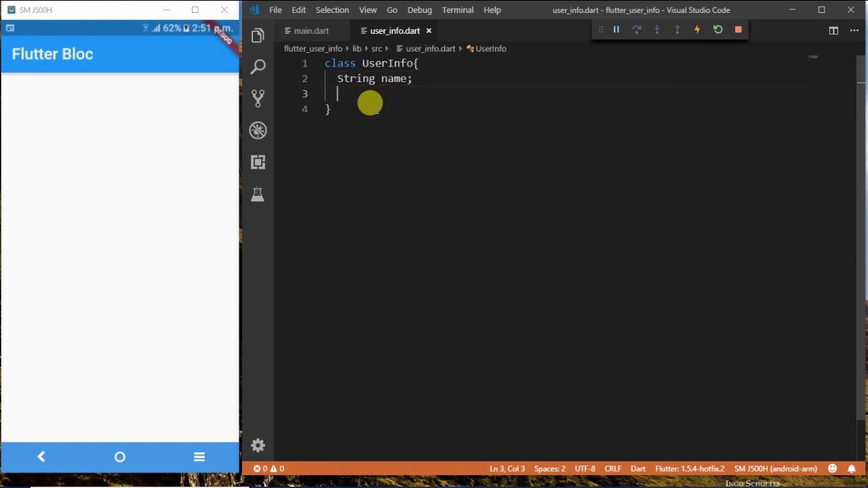
Task: Open errors and warnings in the status bar
Action: (x=269, y=469)
